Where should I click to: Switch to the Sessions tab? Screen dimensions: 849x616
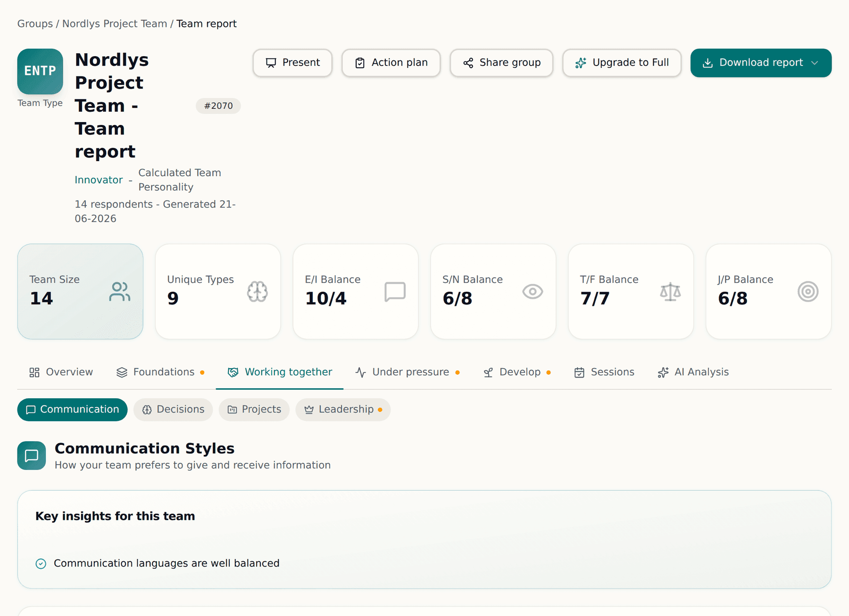[x=604, y=372]
